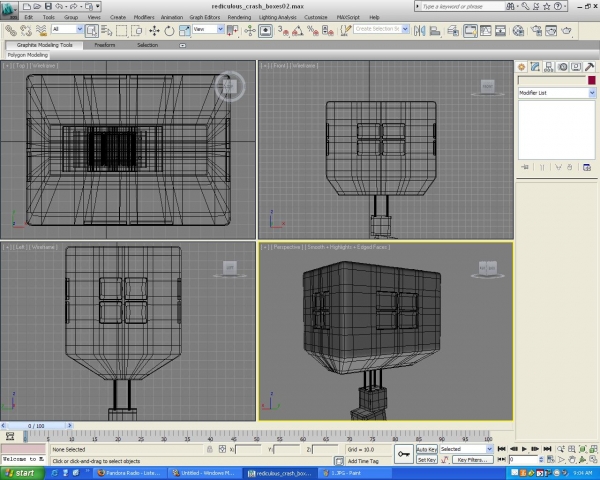Viewport: 600px width, 480px height.
Task: Open Curve Editor from main toolbar
Action: click(x=486, y=31)
